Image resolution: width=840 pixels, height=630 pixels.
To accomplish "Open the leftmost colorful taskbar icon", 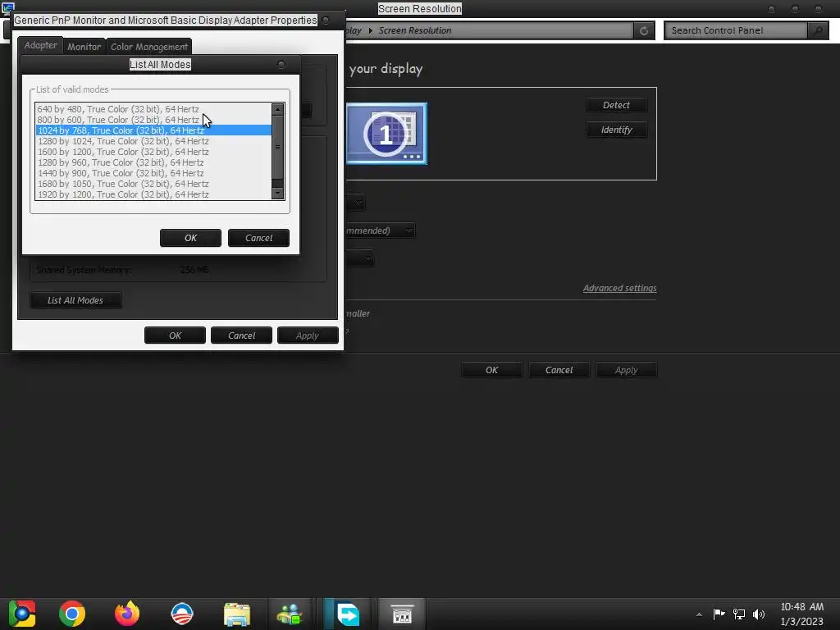I will [22, 614].
